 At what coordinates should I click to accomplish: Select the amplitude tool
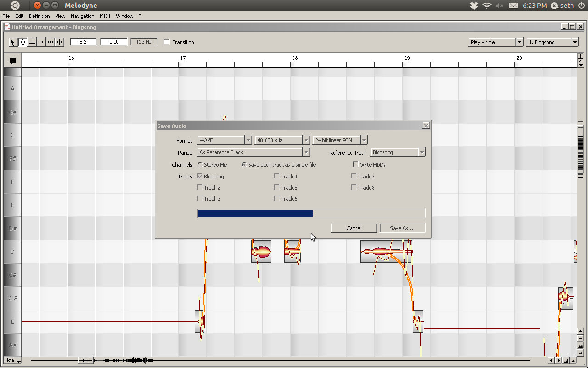pos(41,42)
